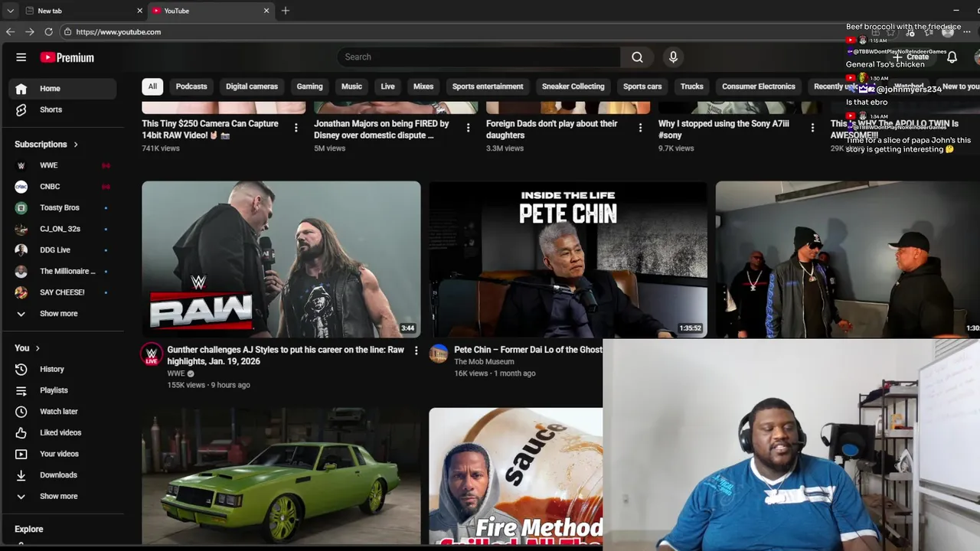Open WWE subscription channel
980x551 pixels.
point(63,165)
